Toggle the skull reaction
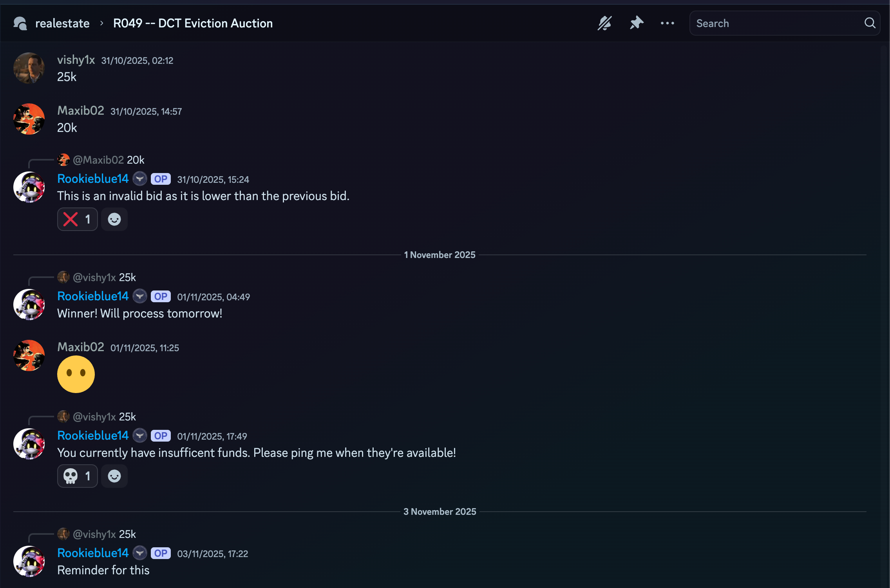Image resolution: width=890 pixels, height=588 pixels. (x=77, y=476)
